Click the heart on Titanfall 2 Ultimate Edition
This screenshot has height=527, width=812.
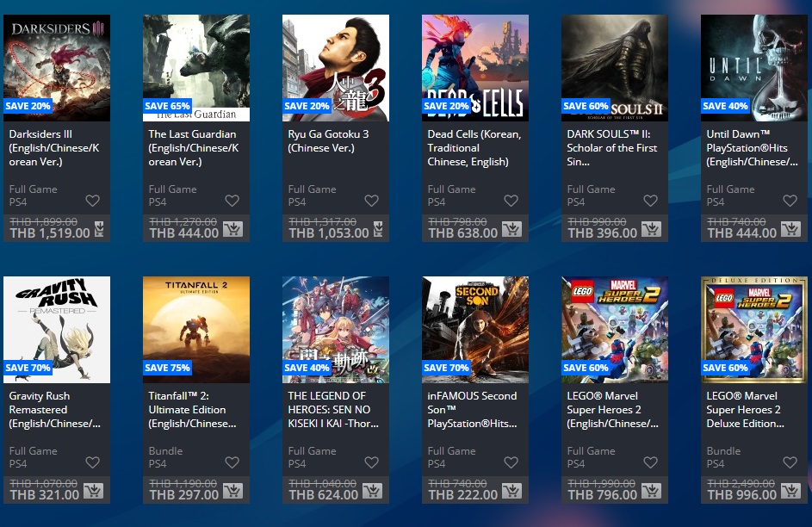(232, 462)
